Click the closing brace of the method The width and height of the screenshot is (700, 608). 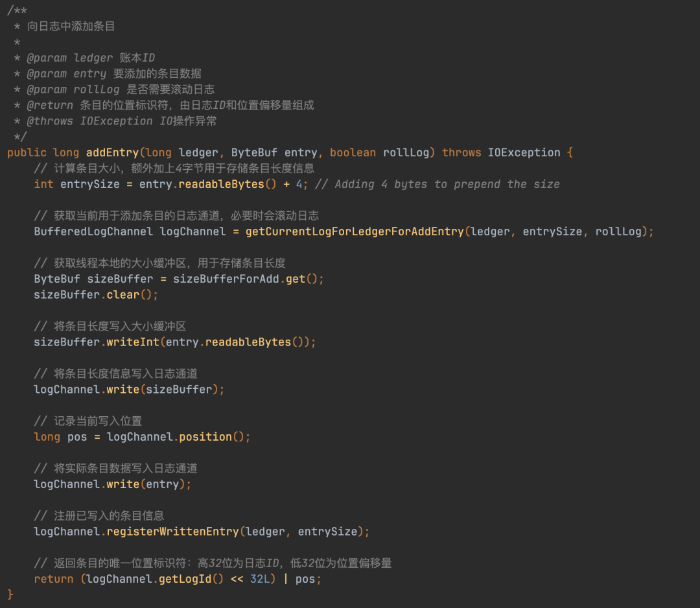tap(10, 594)
